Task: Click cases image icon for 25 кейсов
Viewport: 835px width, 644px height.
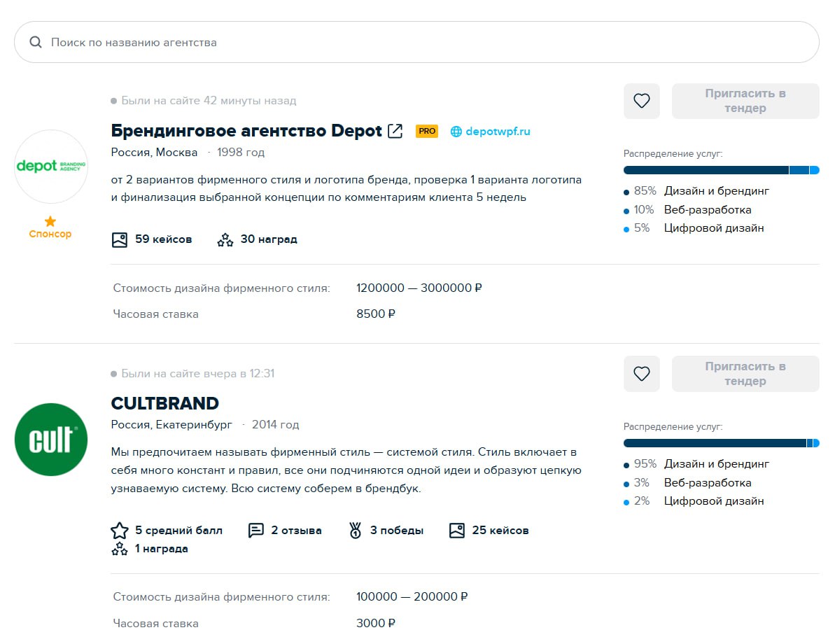Action: [457, 531]
